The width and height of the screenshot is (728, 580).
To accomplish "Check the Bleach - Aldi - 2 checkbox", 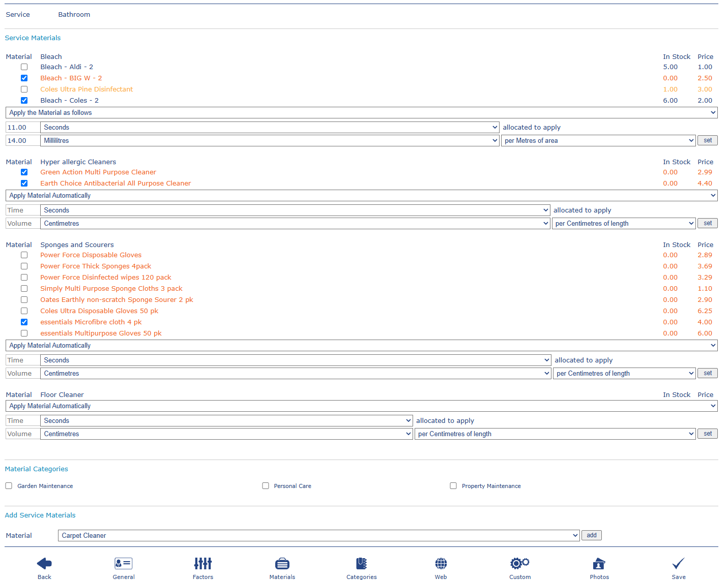I will pyautogui.click(x=24, y=67).
